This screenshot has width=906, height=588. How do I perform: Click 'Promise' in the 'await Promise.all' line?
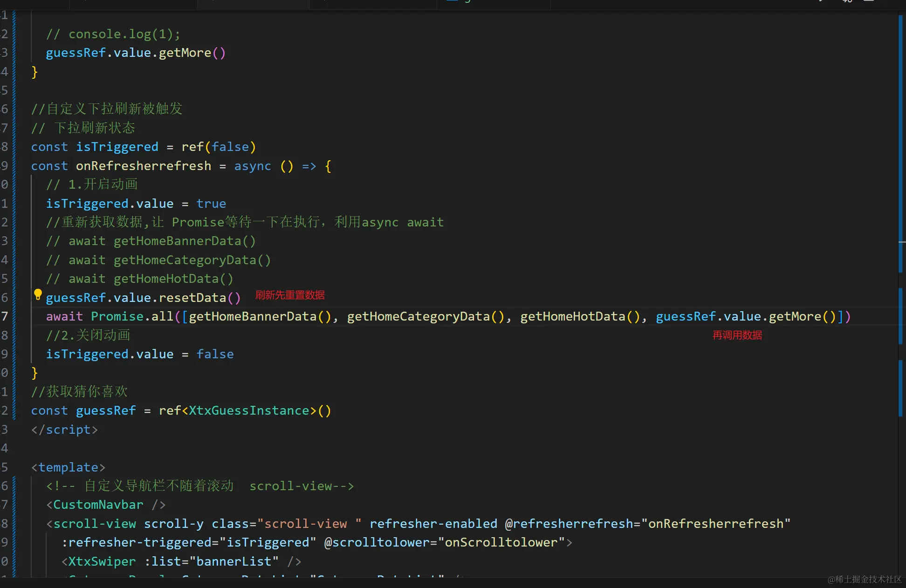click(x=117, y=317)
